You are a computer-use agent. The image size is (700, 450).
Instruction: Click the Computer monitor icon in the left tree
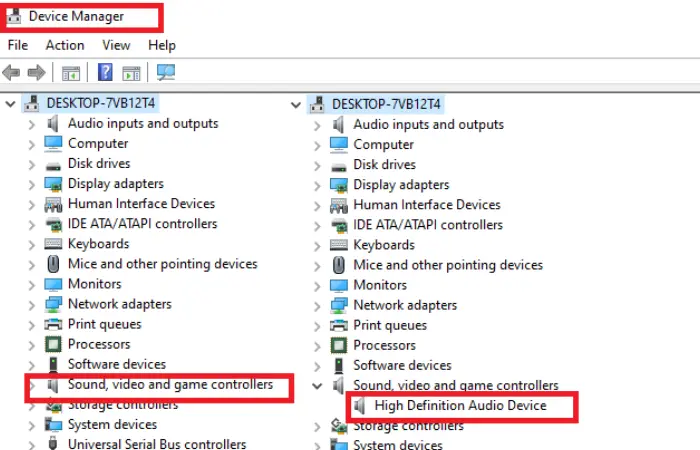point(53,144)
